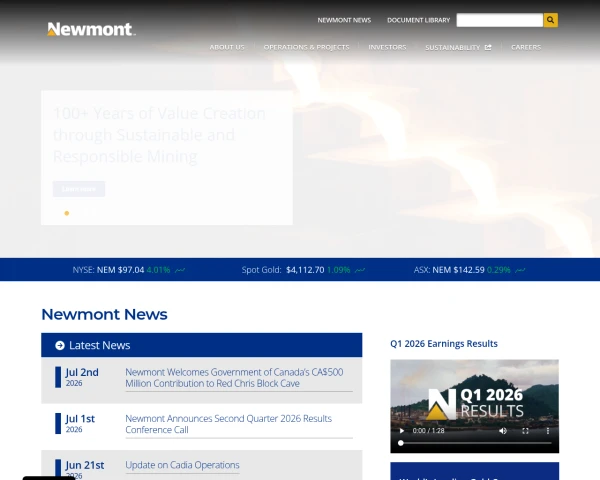
Task: Click the video progress slider
Action: (474, 443)
